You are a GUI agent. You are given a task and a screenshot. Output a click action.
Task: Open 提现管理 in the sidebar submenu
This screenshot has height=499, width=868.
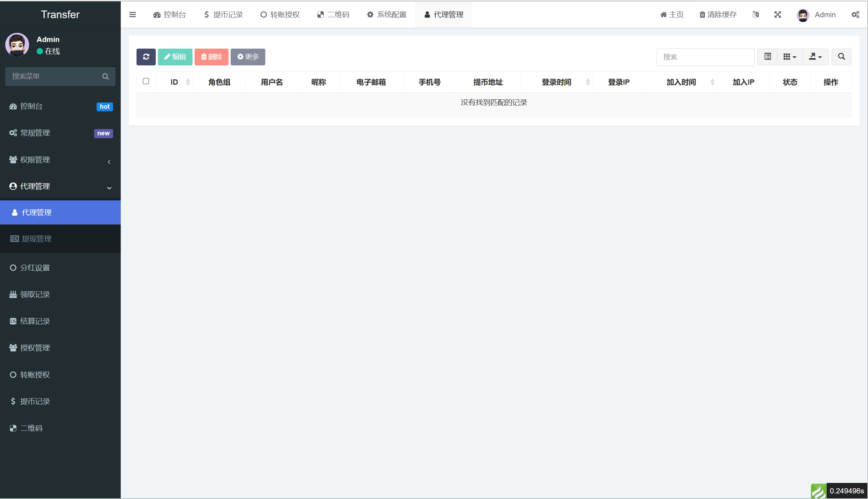[60, 239]
